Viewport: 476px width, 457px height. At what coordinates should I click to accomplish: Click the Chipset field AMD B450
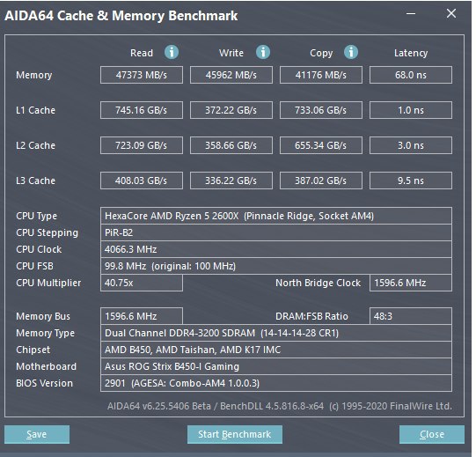pyautogui.click(x=276, y=350)
